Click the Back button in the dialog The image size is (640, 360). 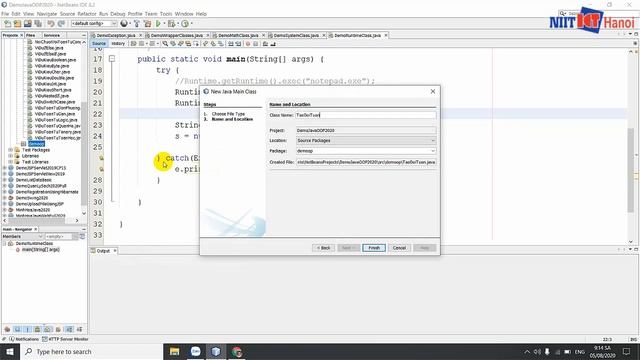[x=323, y=248]
